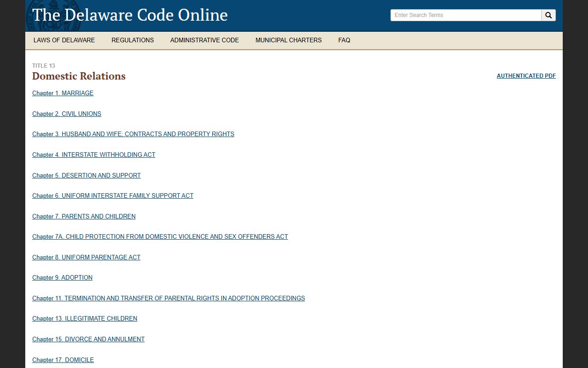Open Chapter 1. Marriage
Screen dimensions: 588x368
pyautogui.click(x=63, y=93)
